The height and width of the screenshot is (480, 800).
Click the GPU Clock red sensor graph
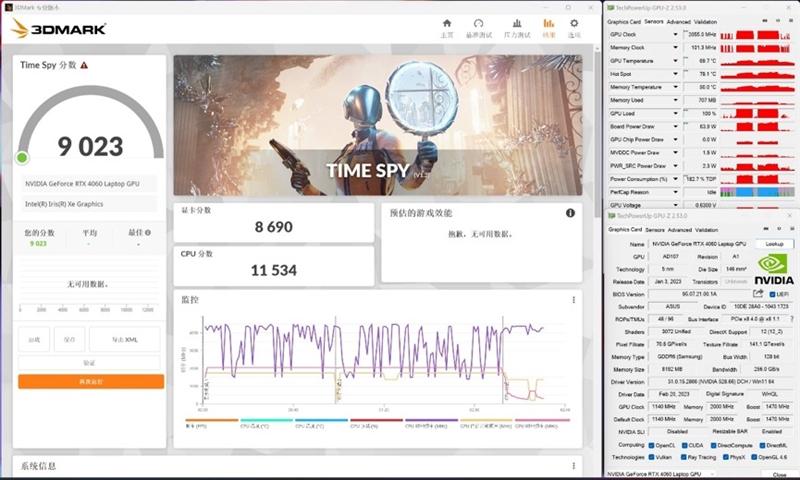757,35
